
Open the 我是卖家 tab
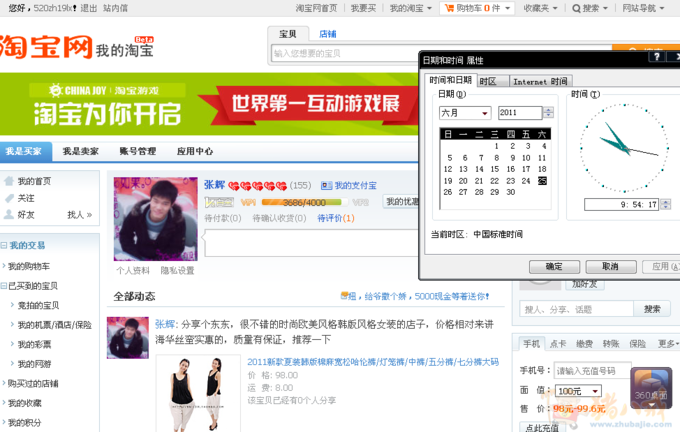[81, 151]
